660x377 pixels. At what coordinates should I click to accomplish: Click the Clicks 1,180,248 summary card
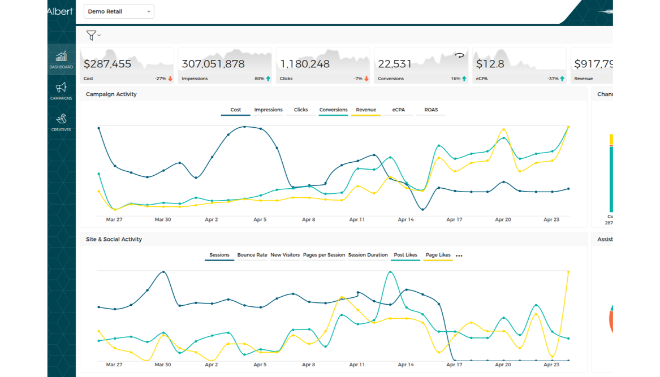(x=323, y=65)
